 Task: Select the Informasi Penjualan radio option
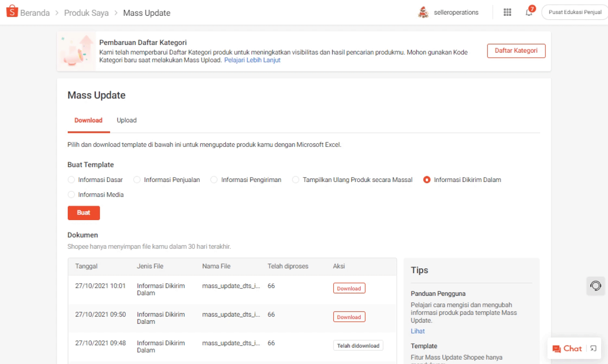137,180
